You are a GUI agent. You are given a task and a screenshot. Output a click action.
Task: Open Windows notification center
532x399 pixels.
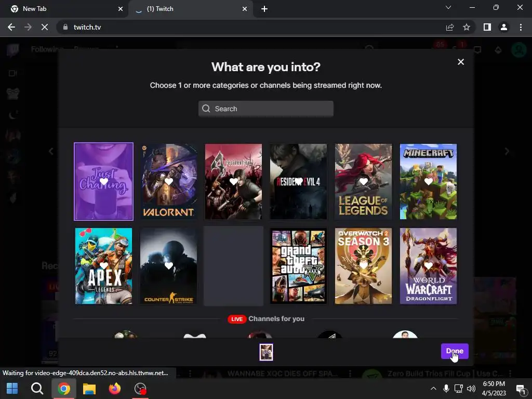click(x=521, y=389)
